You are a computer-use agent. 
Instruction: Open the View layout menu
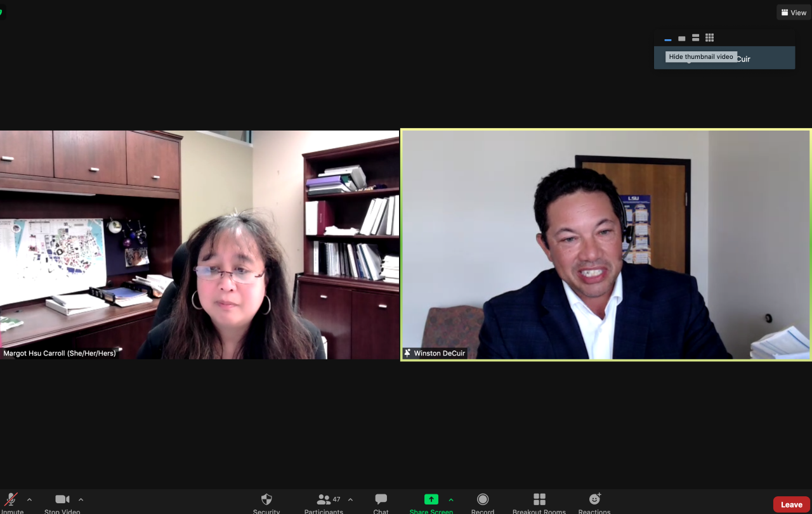(x=794, y=13)
